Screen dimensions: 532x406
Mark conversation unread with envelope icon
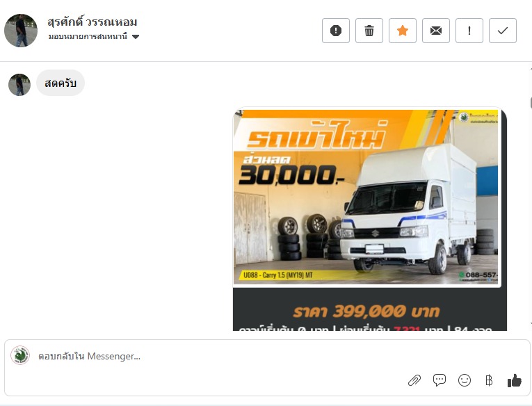(x=435, y=31)
